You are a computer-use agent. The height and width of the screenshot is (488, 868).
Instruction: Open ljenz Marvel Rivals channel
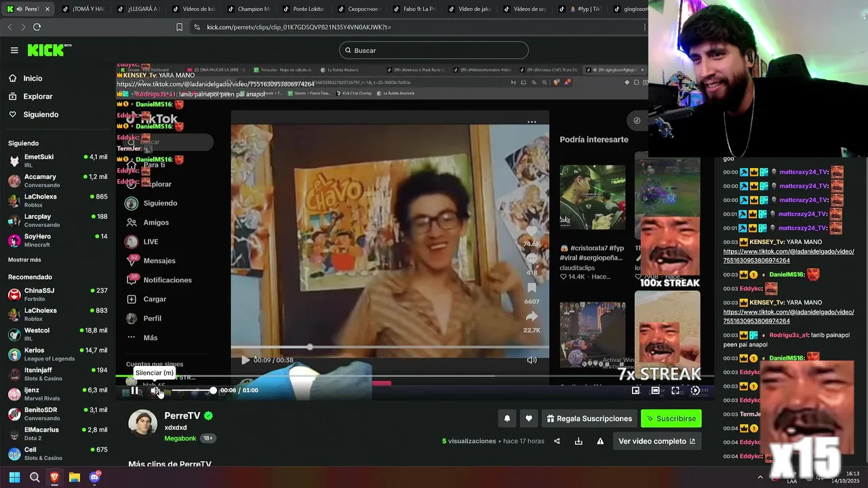[58, 394]
